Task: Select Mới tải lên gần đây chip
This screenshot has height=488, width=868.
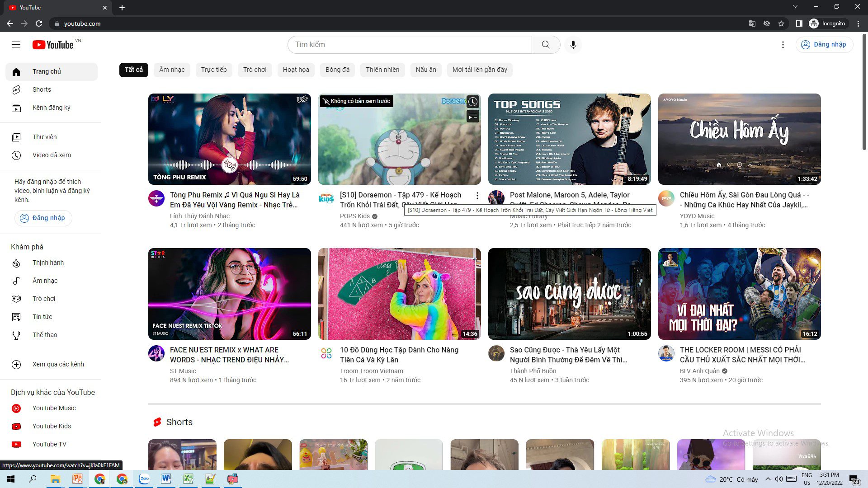Action: tap(480, 70)
